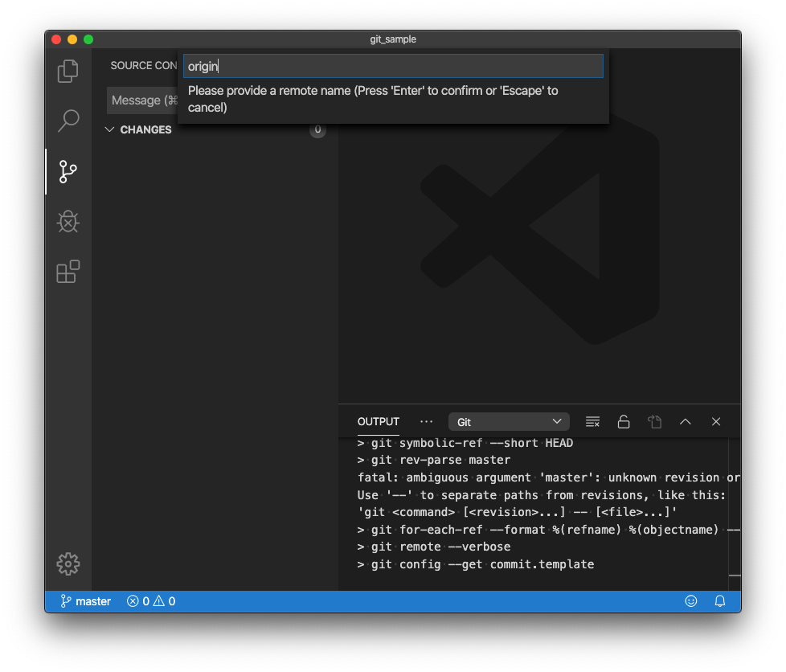Viewport: 786px width, 672px height.
Task: Click the feedback smiley icon
Action: tap(691, 601)
